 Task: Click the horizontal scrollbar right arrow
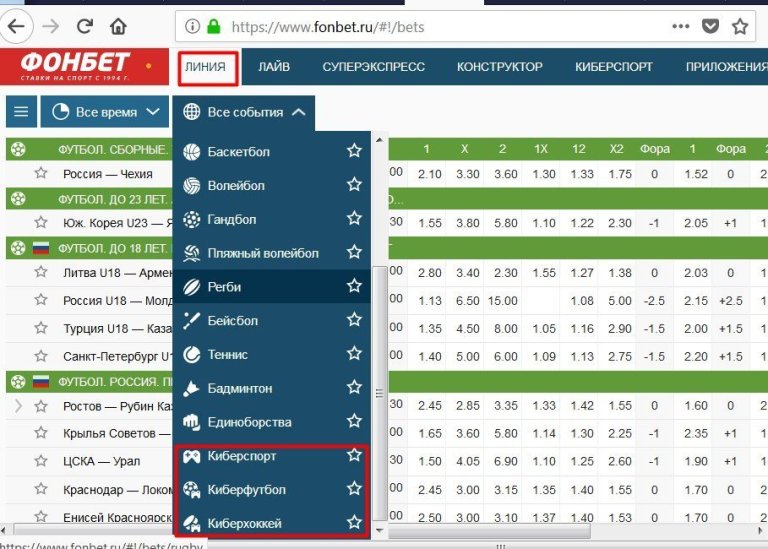click(x=760, y=530)
